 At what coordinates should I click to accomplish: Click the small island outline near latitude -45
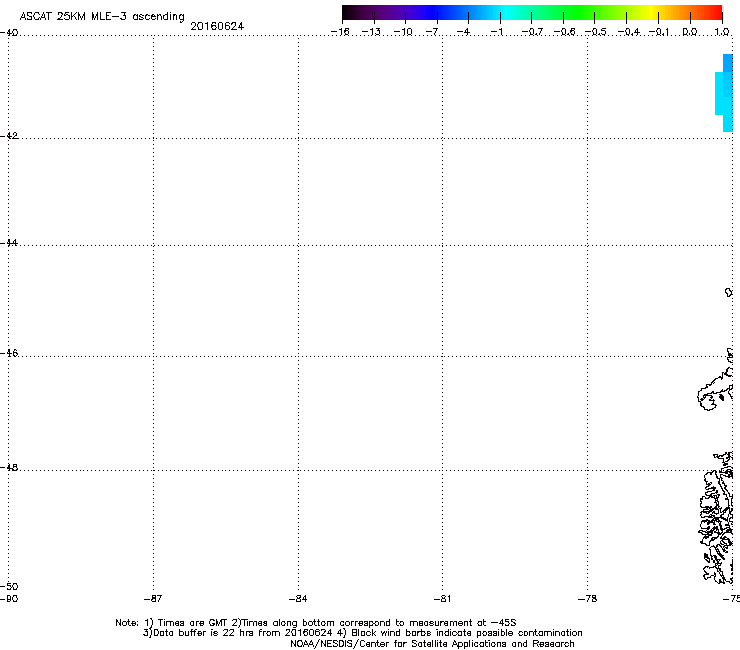(729, 293)
